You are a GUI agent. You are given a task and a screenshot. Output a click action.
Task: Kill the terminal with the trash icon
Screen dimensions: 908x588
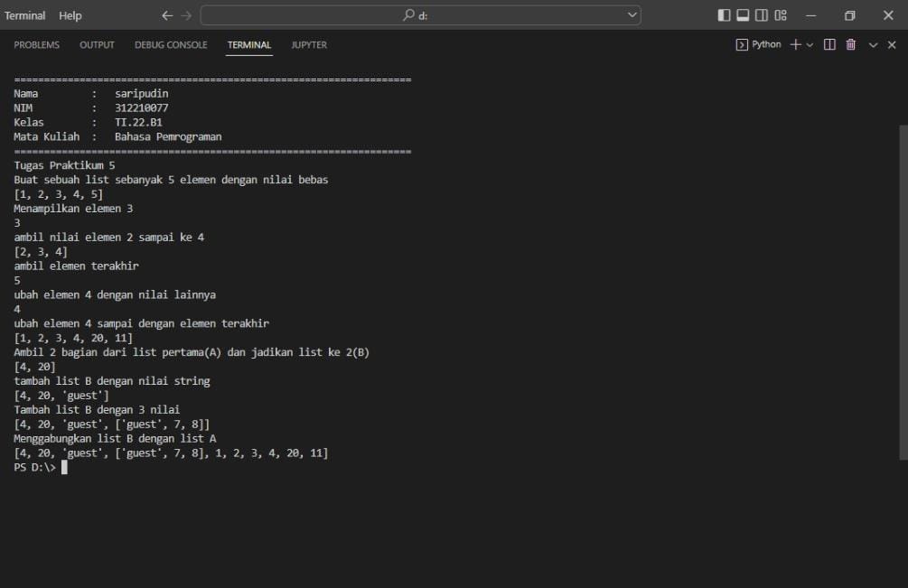850,44
